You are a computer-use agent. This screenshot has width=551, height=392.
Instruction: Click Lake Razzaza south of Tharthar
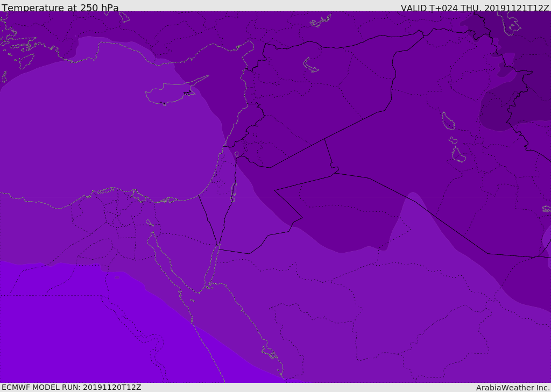458,154
